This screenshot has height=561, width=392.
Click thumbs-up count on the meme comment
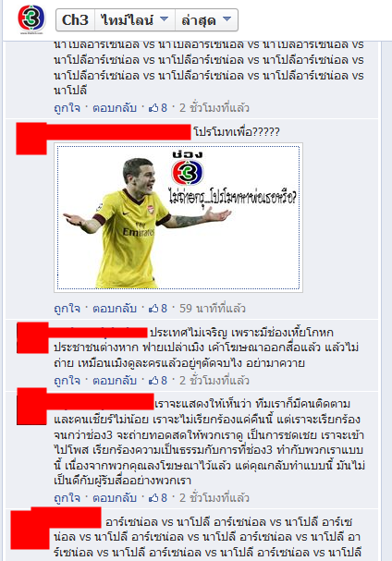pyautogui.click(x=164, y=309)
